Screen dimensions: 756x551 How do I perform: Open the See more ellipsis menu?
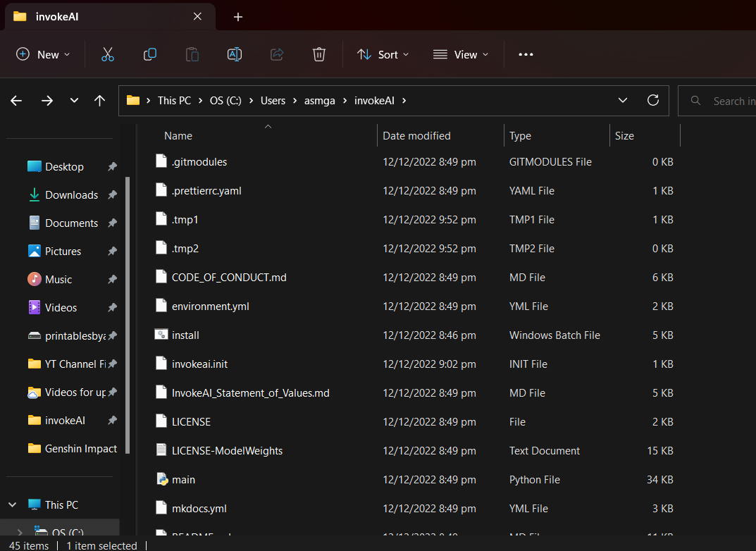[x=526, y=54]
